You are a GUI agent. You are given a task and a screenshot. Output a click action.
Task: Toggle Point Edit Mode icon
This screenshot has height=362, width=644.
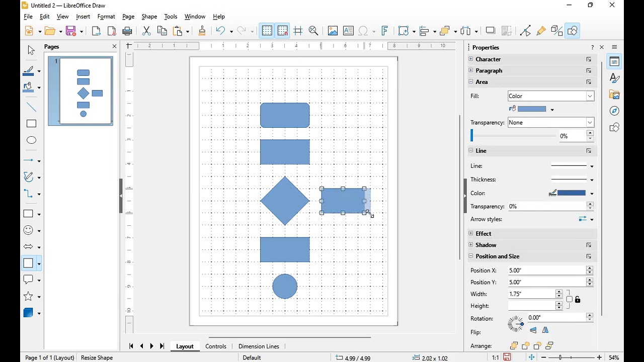[526, 31]
